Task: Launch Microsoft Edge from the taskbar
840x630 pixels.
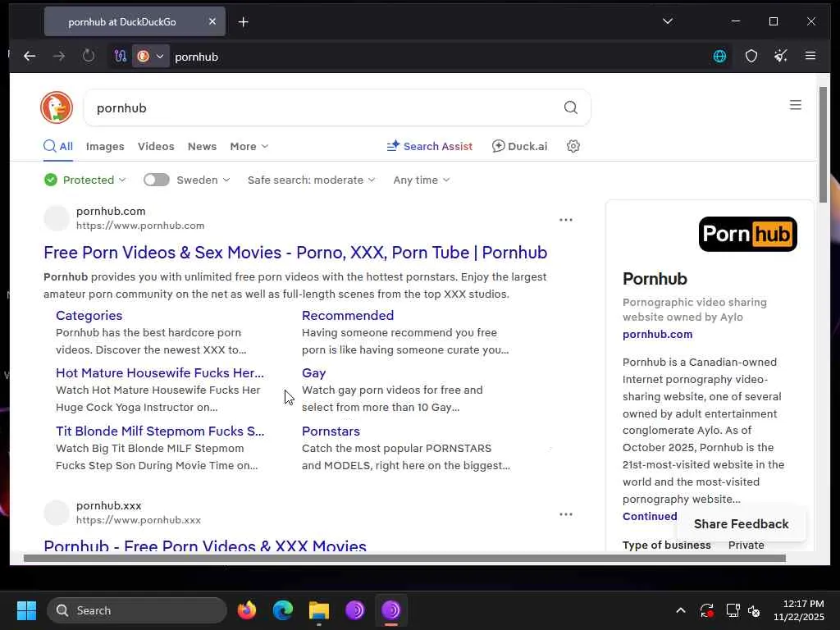Action: pyautogui.click(x=283, y=610)
